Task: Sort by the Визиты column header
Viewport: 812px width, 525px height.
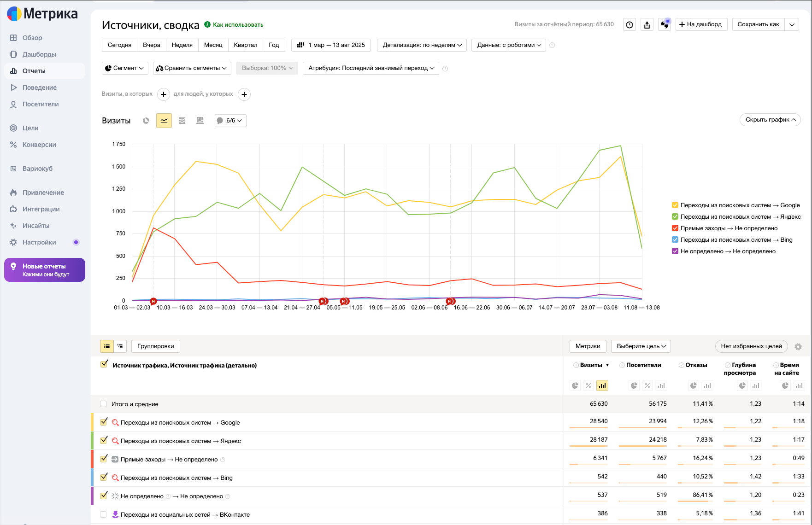Action: click(591, 365)
